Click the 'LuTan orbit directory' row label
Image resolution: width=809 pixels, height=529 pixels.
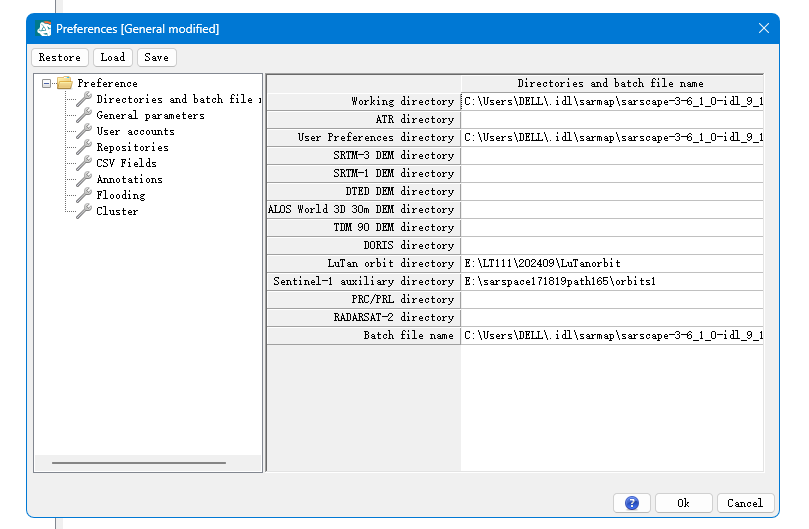364,264
